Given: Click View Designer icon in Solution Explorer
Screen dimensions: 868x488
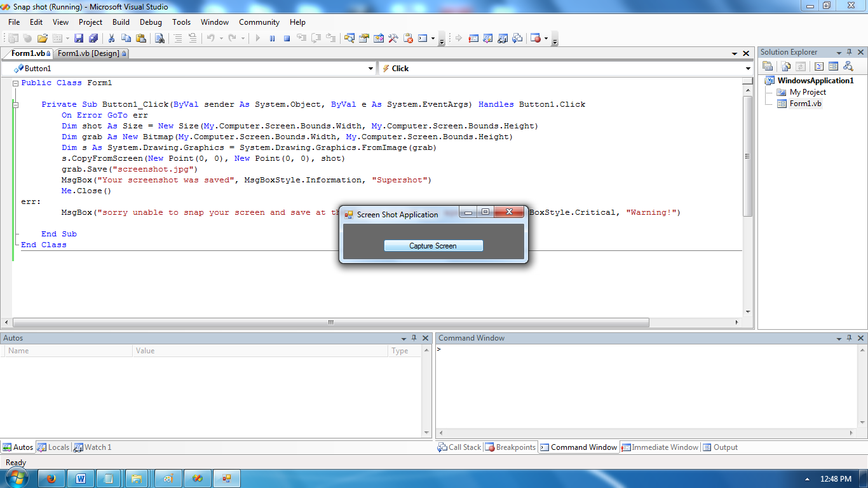Looking at the screenshot, I should [x=833, y=66].
